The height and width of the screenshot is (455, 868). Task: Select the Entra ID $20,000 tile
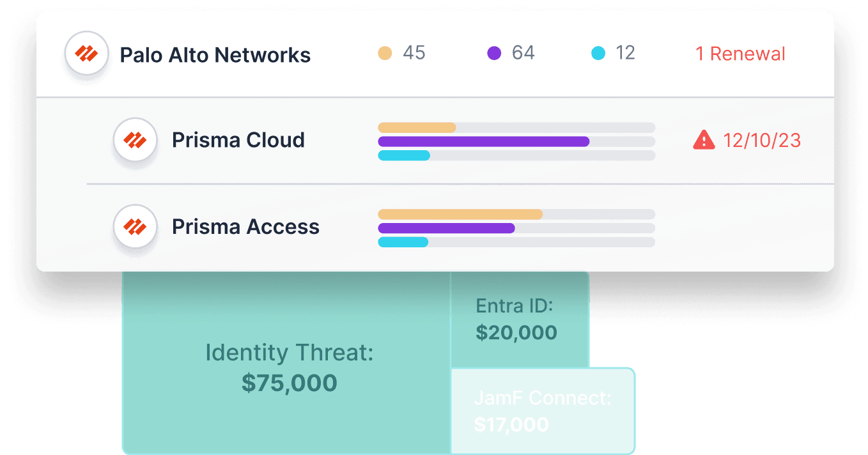[516, 320]
